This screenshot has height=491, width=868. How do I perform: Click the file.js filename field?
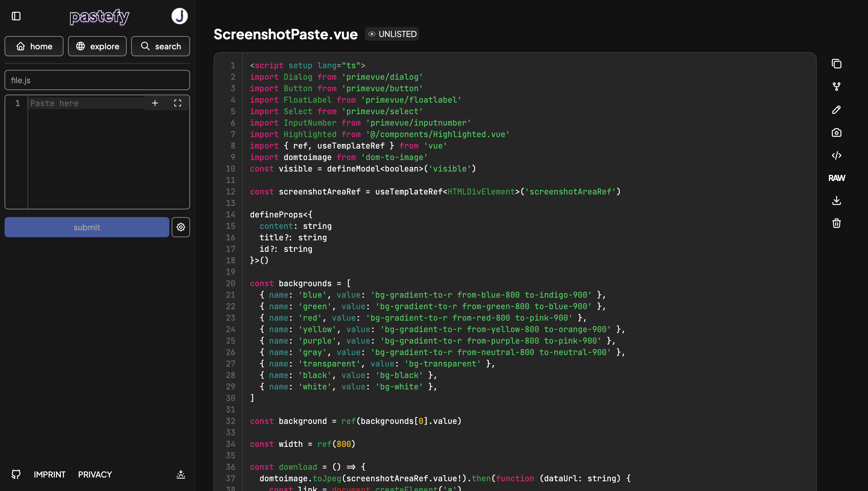(97, 80)
